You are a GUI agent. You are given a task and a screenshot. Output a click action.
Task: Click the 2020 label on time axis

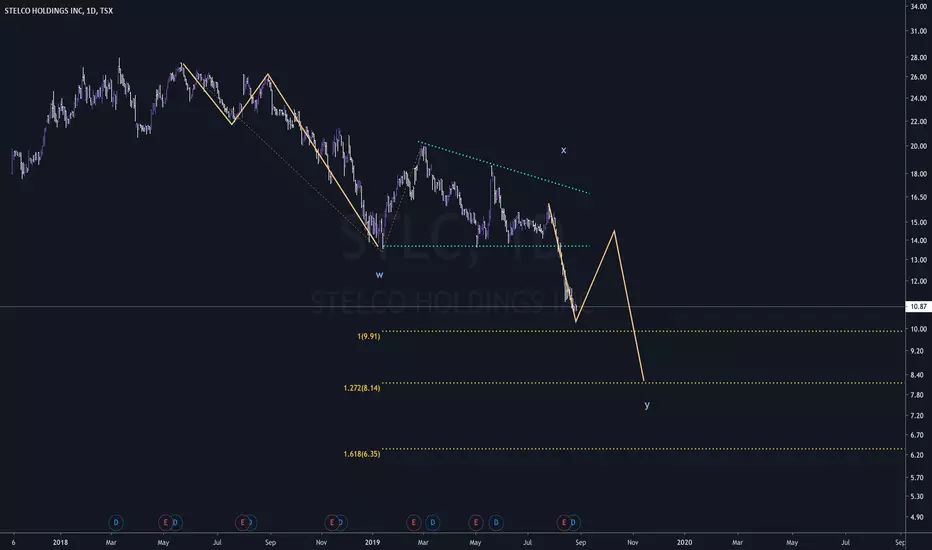[684, 542]
